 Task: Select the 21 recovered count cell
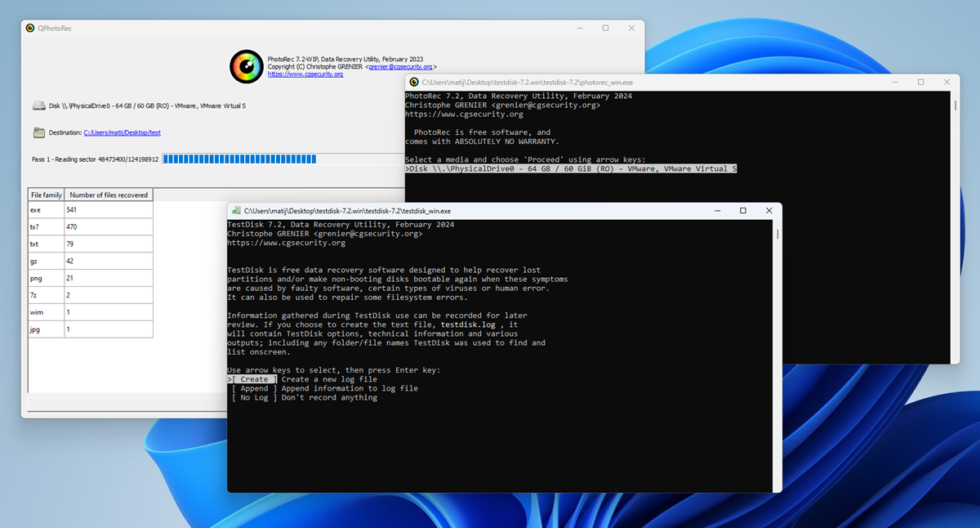pos(109,279)
